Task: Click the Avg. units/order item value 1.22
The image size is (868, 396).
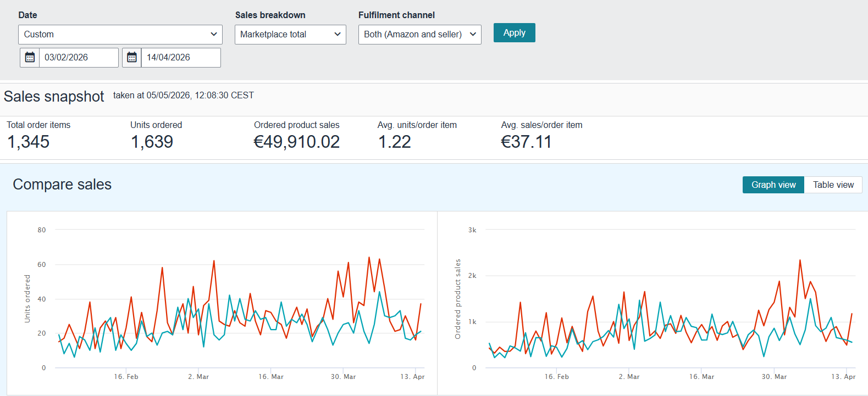Action: pos(395,142)
